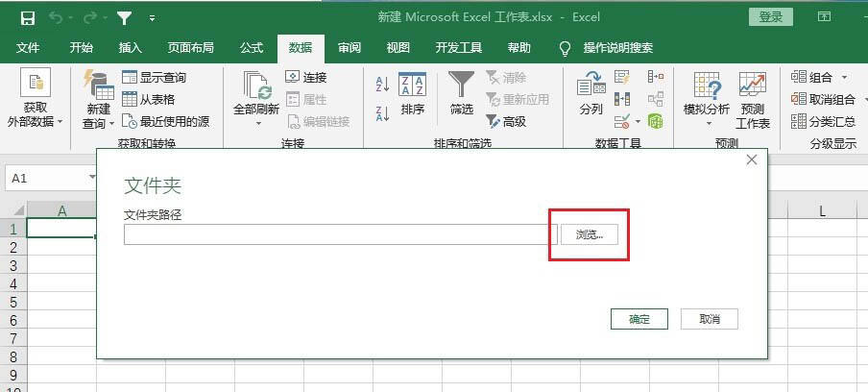Open the name box dropdown arrow
Viewport: 868px width, 392px height.
tap(91, 178)
